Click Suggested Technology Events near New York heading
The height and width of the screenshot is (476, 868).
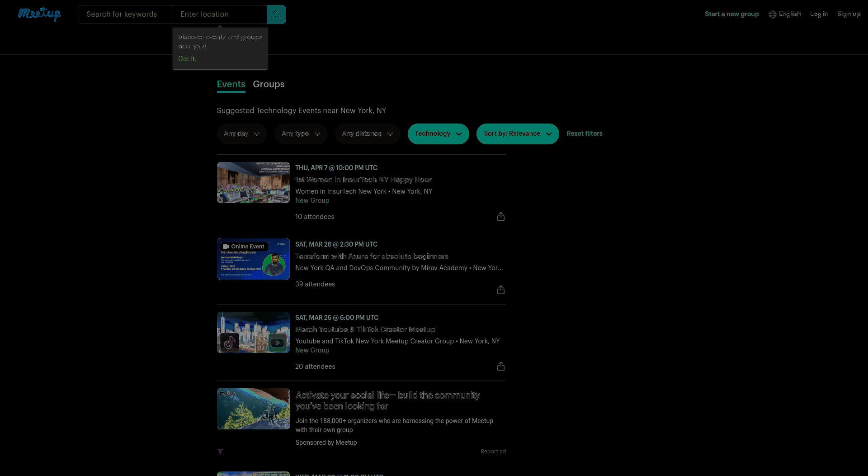(302, 111)
